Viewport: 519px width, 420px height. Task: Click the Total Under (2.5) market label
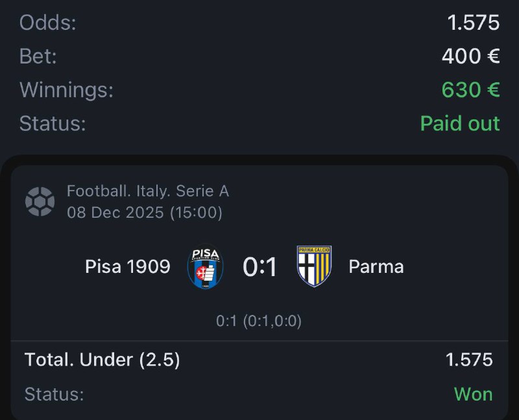103,360
